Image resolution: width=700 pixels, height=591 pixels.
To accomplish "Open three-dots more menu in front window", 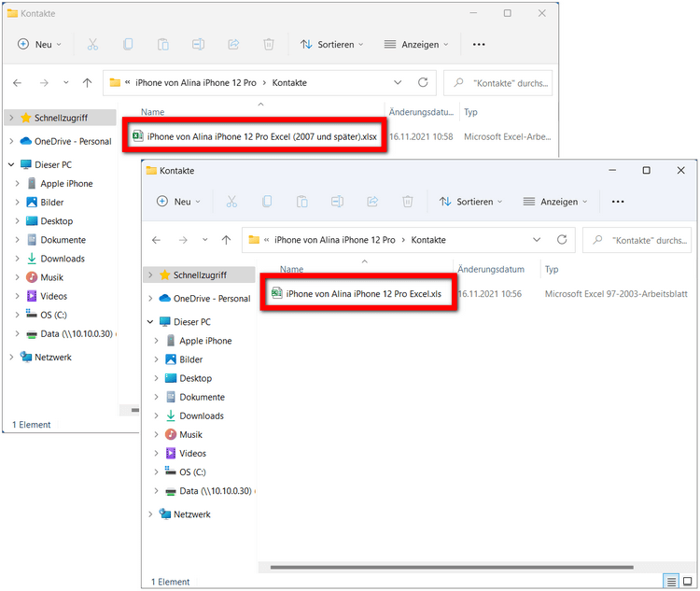I will (x=618, y=202).
